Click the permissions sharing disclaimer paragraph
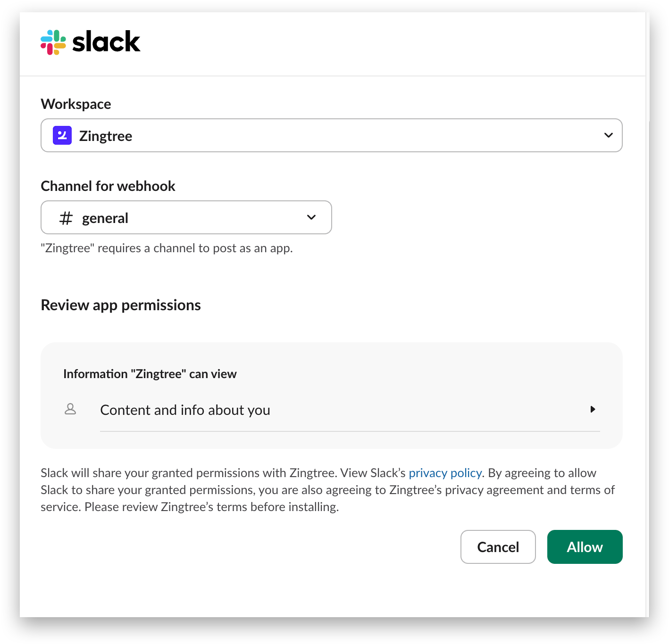This screenshot has height=644, width=669. click(327, 490)
